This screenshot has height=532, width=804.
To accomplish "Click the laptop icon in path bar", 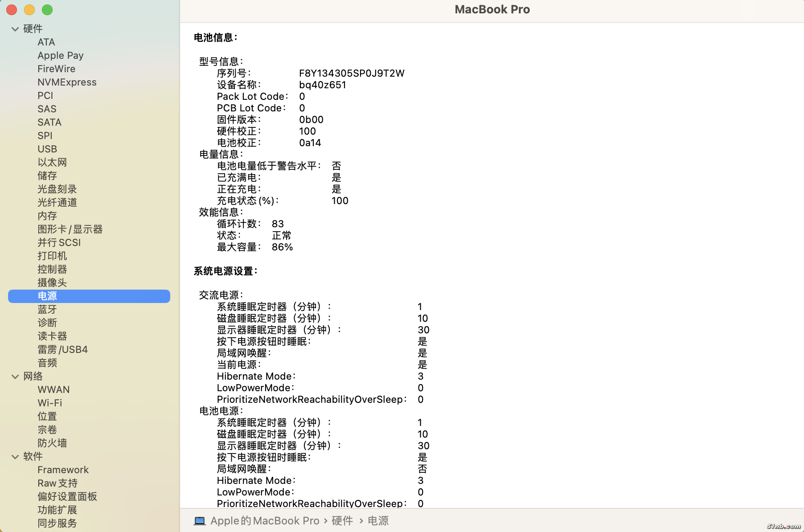I will click(x=199, y=521).
